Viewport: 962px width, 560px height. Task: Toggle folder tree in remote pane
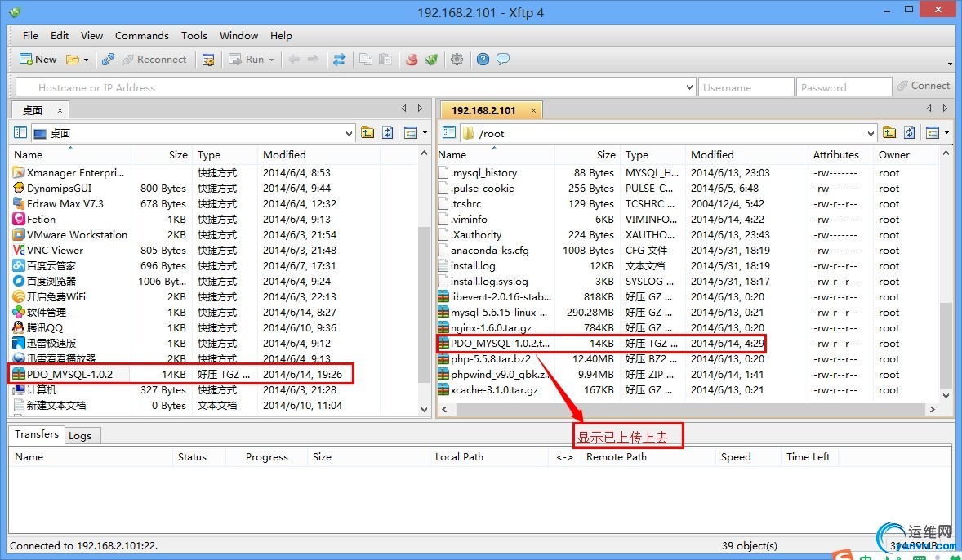click(449, 132)
